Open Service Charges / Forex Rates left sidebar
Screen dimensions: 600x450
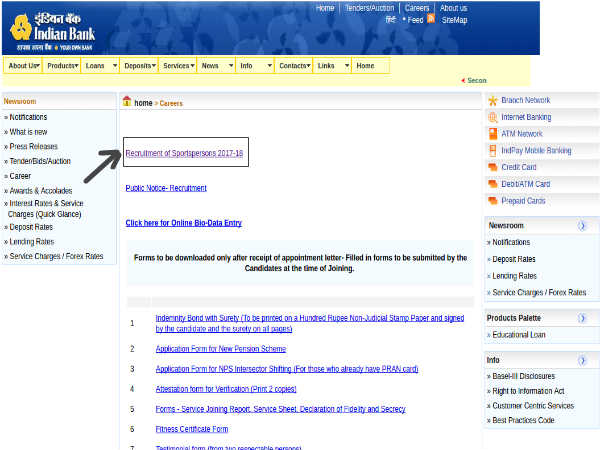pyautogui.click(x=56, y=256)
